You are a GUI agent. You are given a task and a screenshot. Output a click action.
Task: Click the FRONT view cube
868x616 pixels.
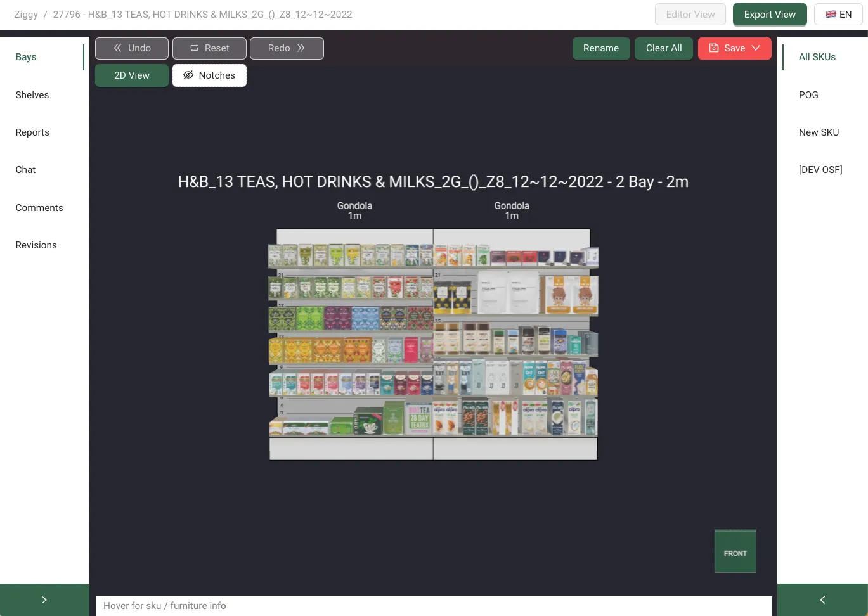[x=735, y=552]
